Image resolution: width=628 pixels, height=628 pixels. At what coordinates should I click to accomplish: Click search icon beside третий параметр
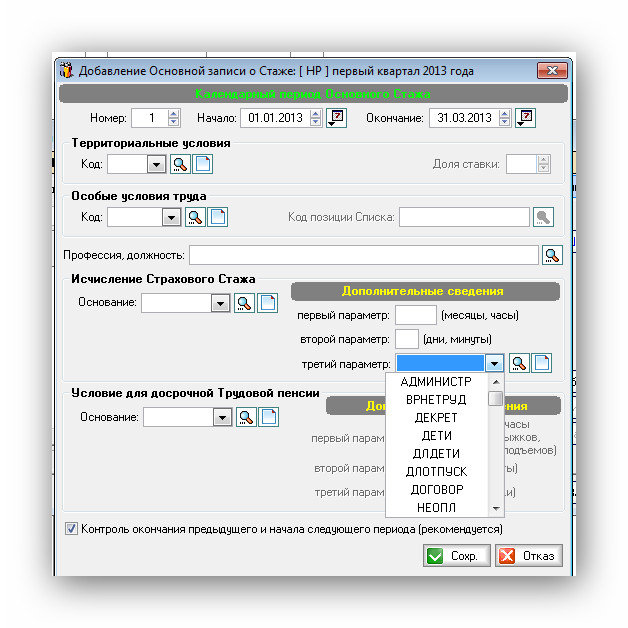pos(518,363)
